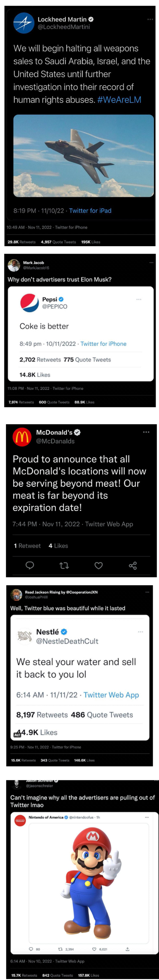
Task: Click the Pepsi globe logo avatar
Action: pos(29,303)
